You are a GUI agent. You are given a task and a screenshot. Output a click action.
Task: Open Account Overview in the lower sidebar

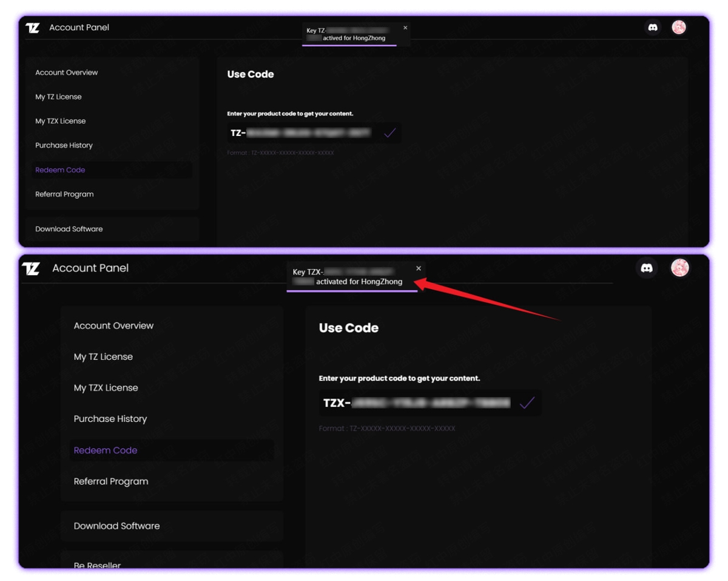[x=113, y=326]
